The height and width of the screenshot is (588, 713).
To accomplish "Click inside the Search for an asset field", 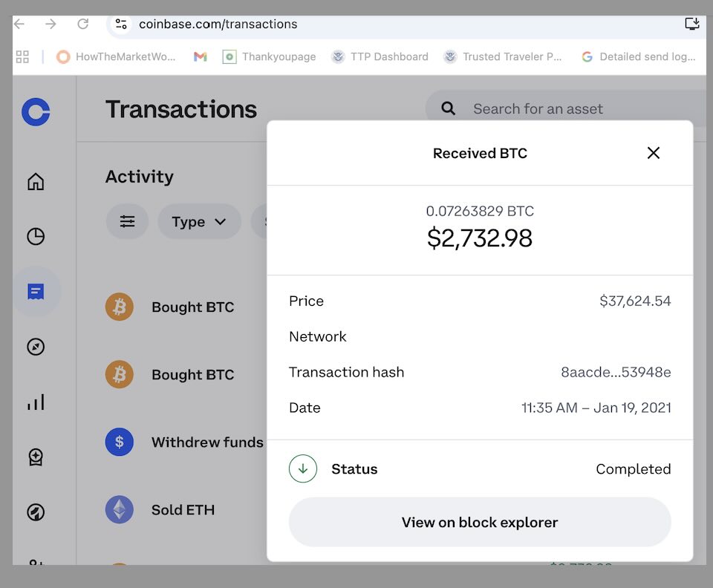I will 550,108.
